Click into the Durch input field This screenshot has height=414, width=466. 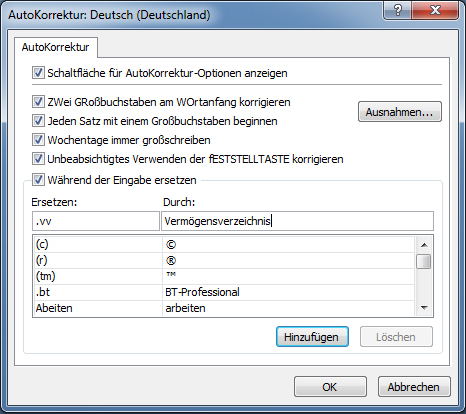pyautogui.click(x=297, y=221)
